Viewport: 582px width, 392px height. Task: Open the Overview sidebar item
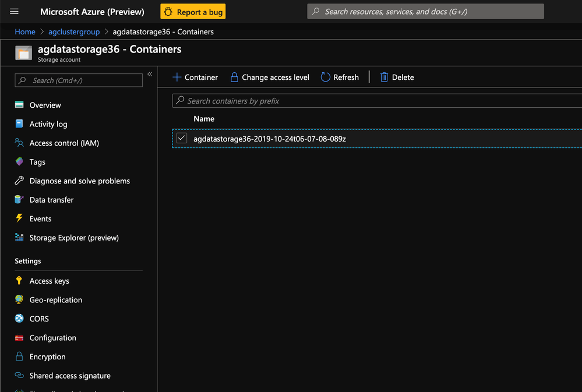[x=45, y=105]
